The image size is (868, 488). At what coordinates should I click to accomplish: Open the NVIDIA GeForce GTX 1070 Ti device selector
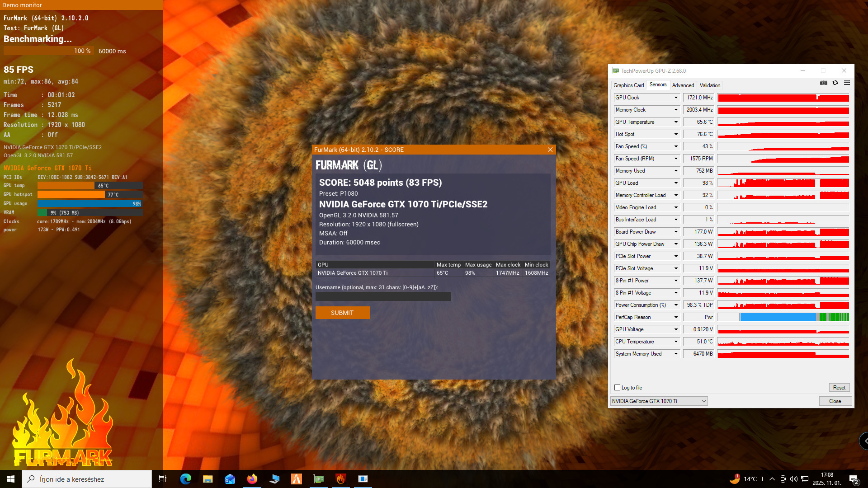659,401
